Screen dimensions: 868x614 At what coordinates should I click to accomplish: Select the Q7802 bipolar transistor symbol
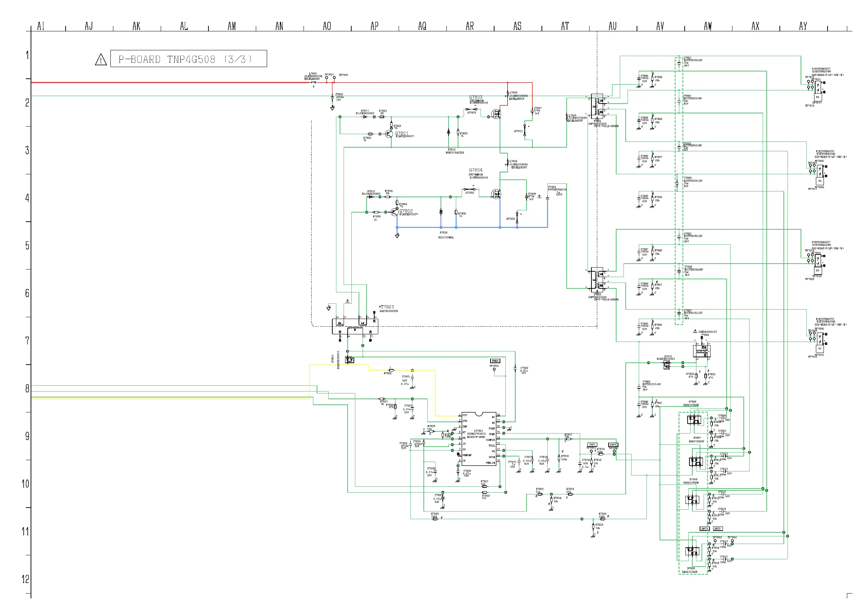394,212
